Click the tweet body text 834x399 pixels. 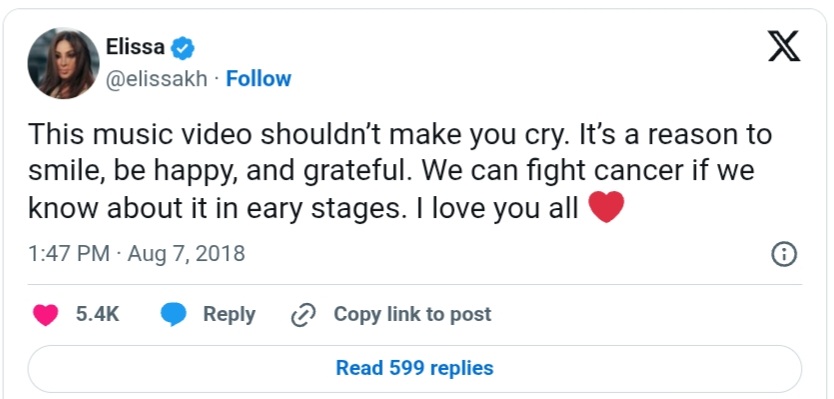[x=399, y=171]
